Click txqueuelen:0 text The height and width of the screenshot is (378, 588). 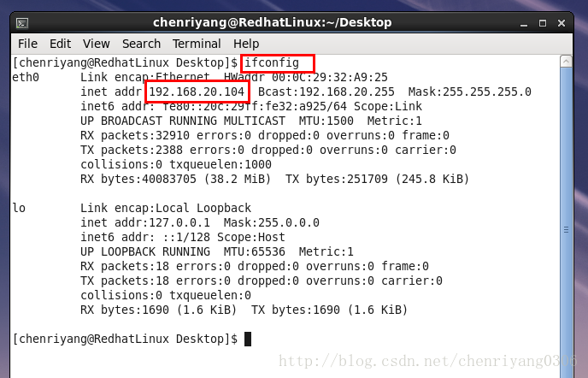coord(210,295)
